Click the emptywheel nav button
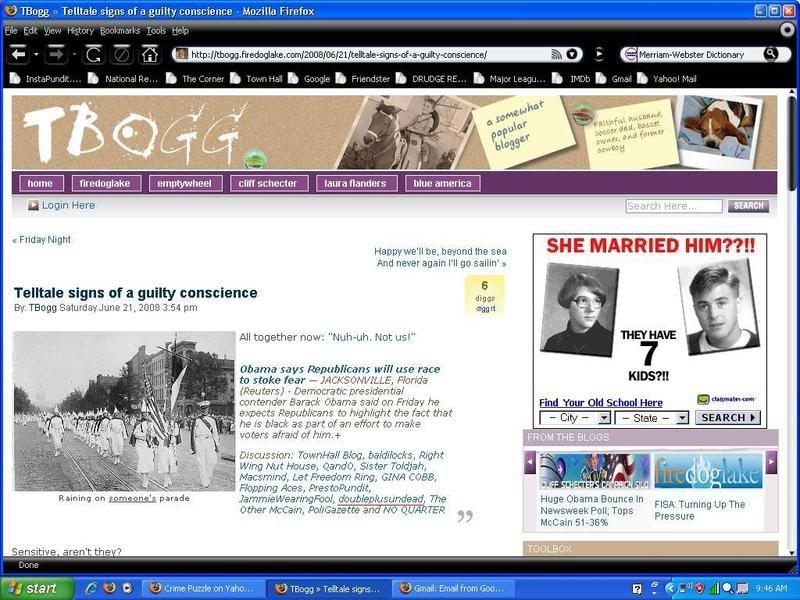The image size is (800, 600). [x=185, y=183]
